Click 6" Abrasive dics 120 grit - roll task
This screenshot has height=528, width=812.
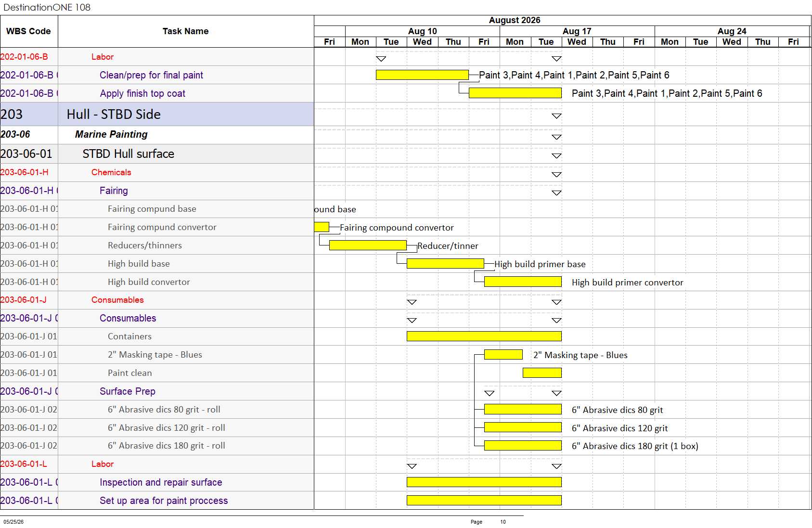[167, 428]
